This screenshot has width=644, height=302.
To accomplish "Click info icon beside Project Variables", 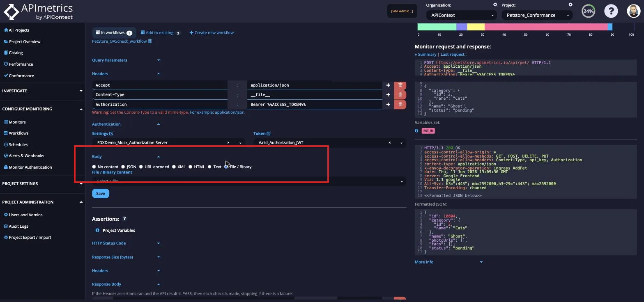I will point(97,231).
